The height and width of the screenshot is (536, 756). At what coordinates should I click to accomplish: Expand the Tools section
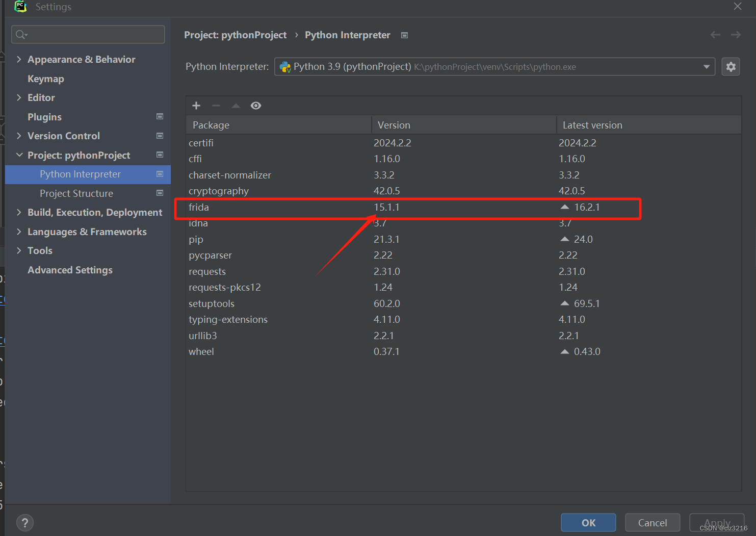(x=19, y=250)
